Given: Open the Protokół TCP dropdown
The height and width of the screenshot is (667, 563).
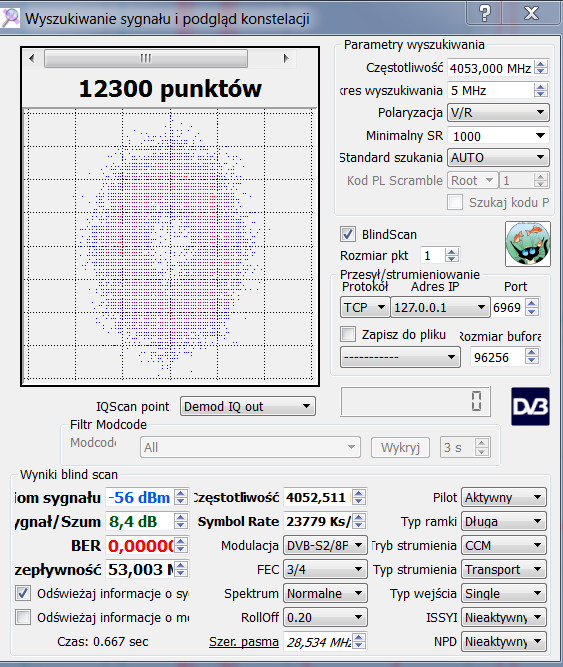Looking at the screenshot, I should pyautogui.click(x=364, y=307).
